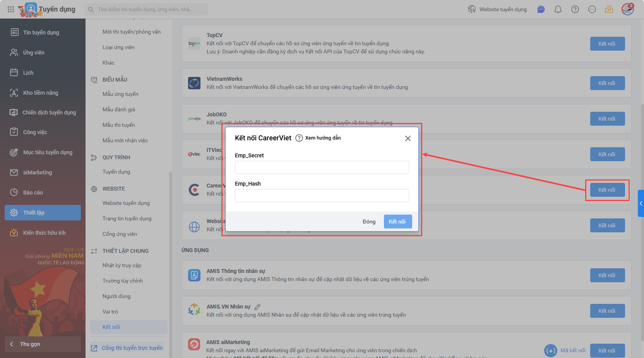Open Lịch calendar in sidebar

(x=43, y=73)
